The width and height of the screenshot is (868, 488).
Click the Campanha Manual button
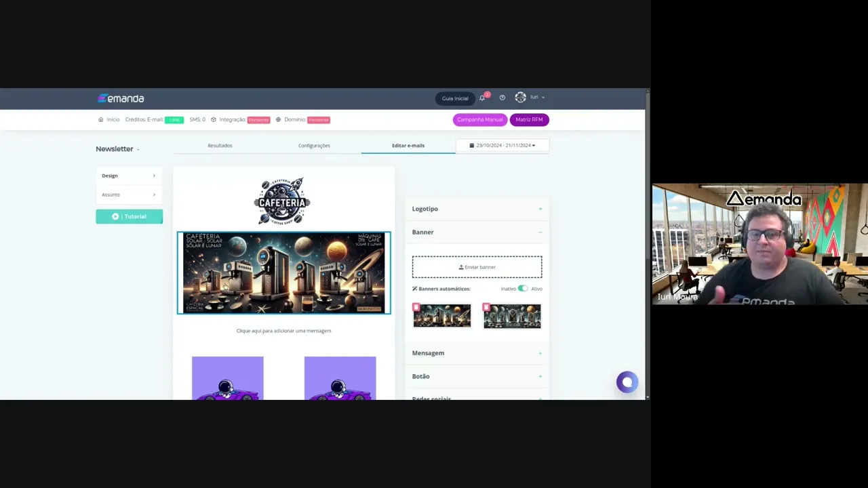480,119
